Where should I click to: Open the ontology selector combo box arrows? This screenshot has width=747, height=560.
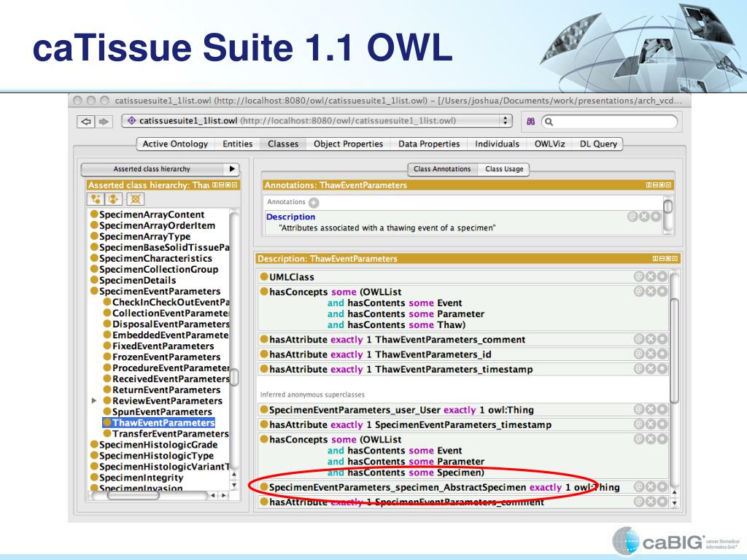[505, 121]
